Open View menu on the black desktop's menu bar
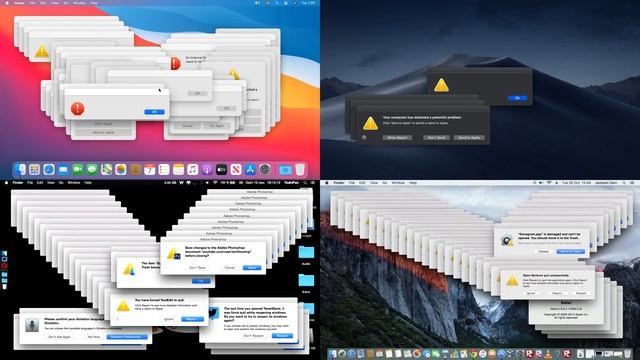The width and height of the screenshot is (640, 360). (x=51, y=183)
